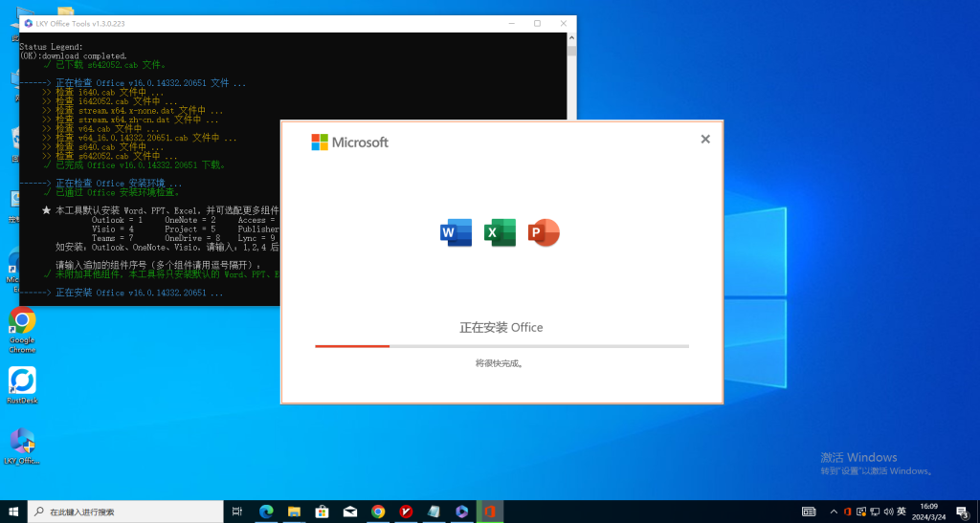The width and height of the screenshot is (980, 523).
Task: Open Microsoft Edge from the taskbar
Action: (x=266, y=512)
